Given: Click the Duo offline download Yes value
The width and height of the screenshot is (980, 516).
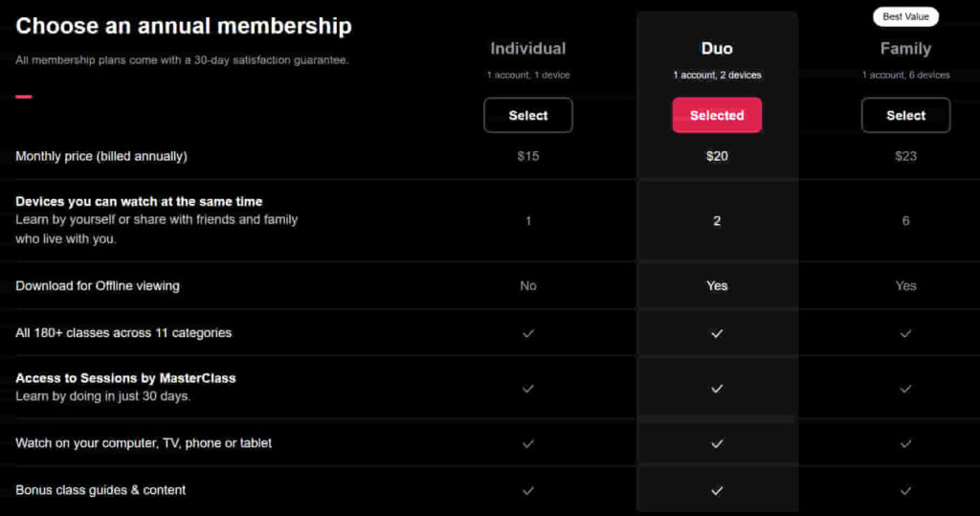Looking at the screenshot, I should [717, 286].
